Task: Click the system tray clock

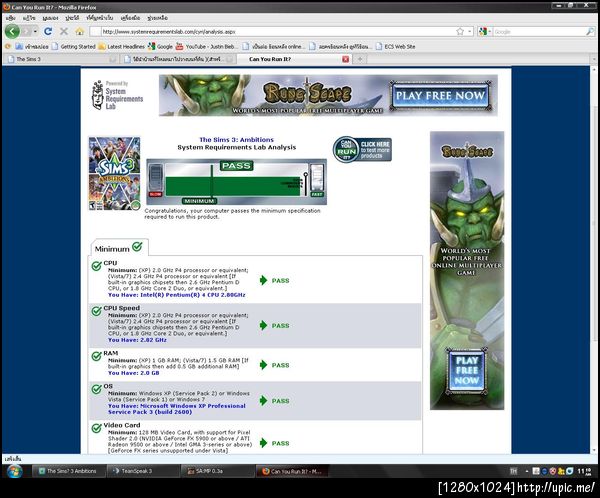Action: pos(584,471)
